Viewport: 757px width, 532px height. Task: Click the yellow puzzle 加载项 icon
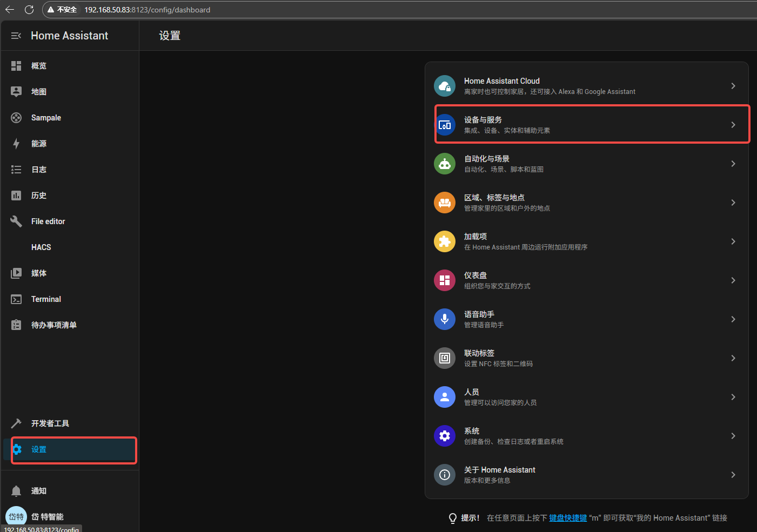(444, 241)
